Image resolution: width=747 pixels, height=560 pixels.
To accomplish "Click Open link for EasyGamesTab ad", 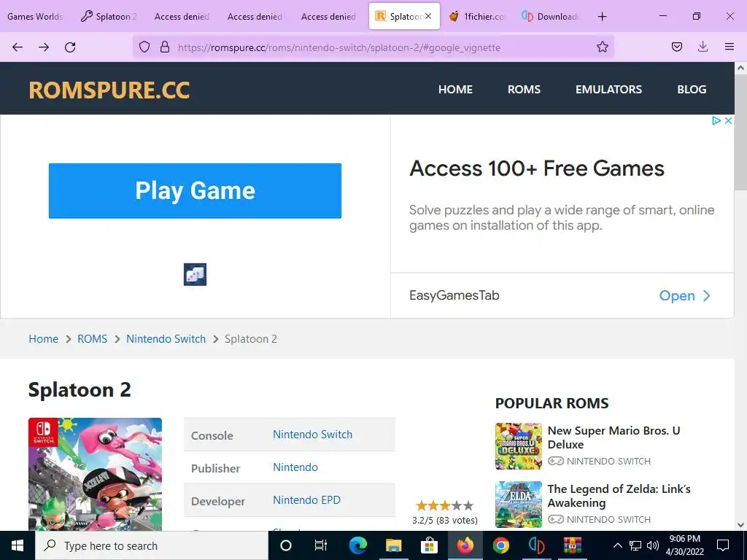I will [x=684, y=295].
